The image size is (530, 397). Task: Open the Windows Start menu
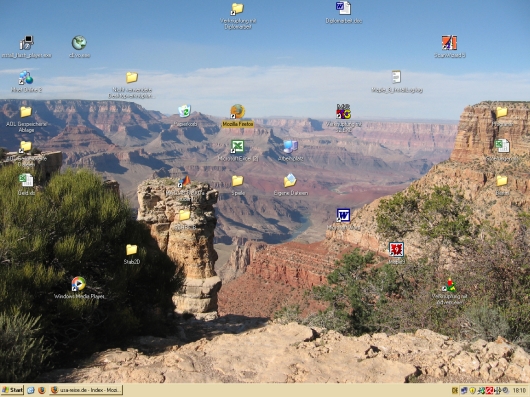pyautogui.click(x=12, y=390)
